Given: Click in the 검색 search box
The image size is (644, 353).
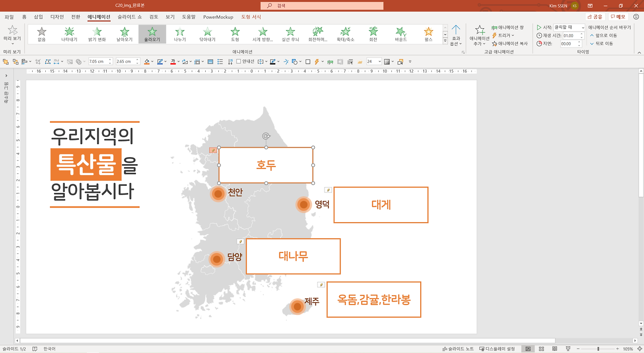Looking at the screenshot, I should tap(322, 6).
